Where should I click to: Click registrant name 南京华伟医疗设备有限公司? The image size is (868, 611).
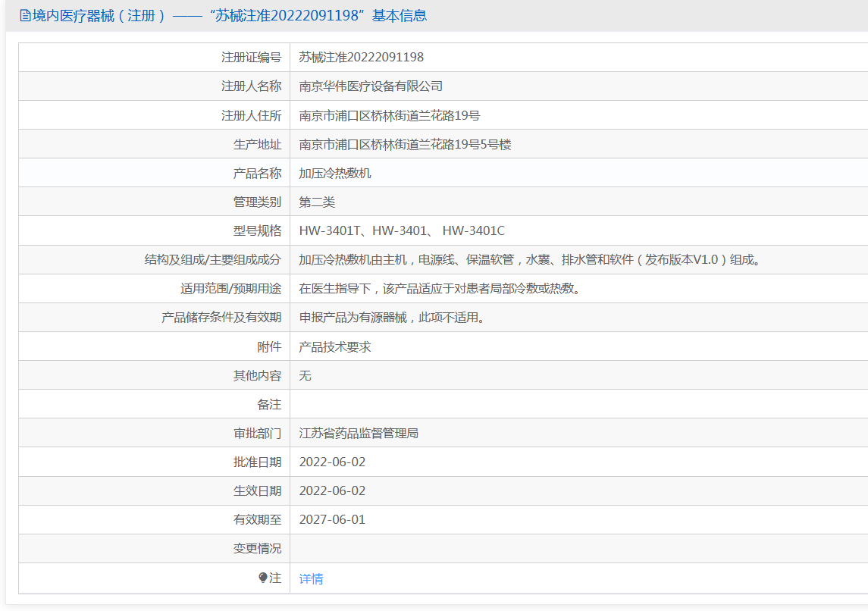coord(371,86)
